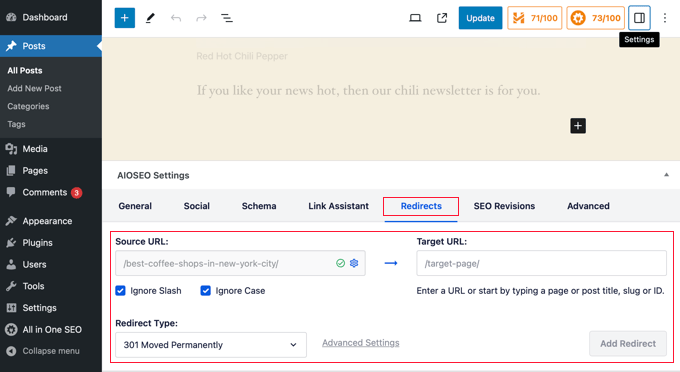Switch to the Social tab
This screenshot has width=680, height=372.
(x=196, y=206)
